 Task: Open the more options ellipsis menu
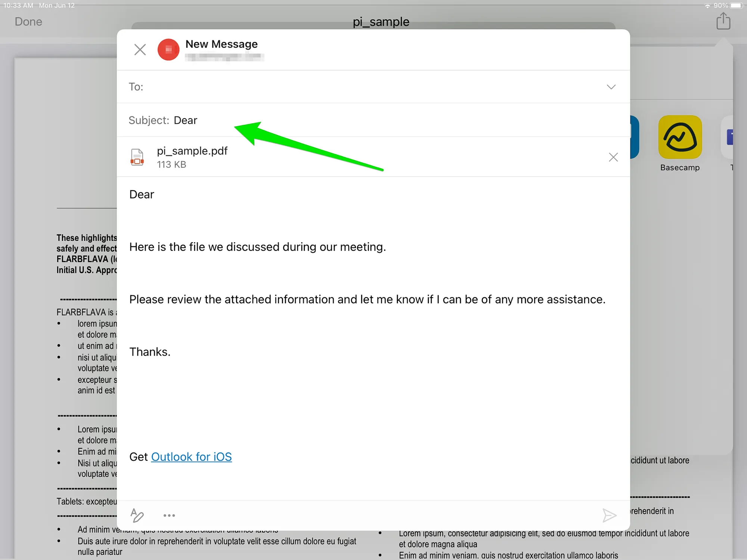[169, 516]
